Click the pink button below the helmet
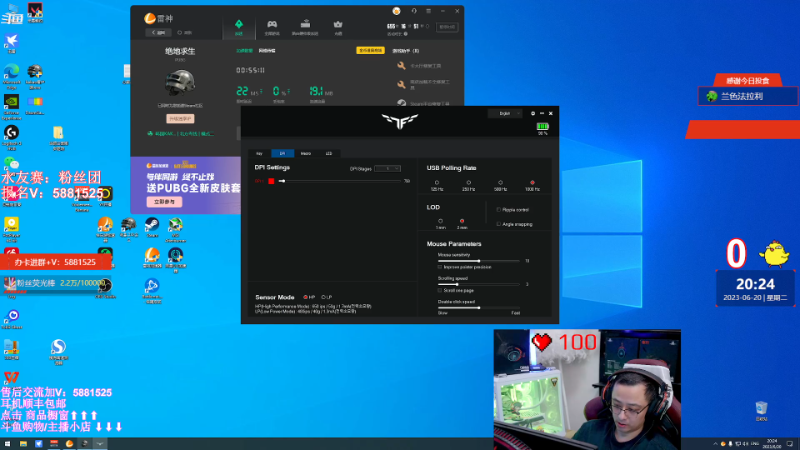 180,118
